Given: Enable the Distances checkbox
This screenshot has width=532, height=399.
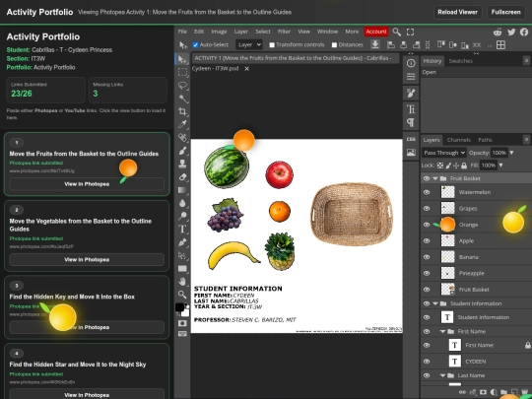Looking at the screenshot, I should pyautogui.click(x=334, y=44).
